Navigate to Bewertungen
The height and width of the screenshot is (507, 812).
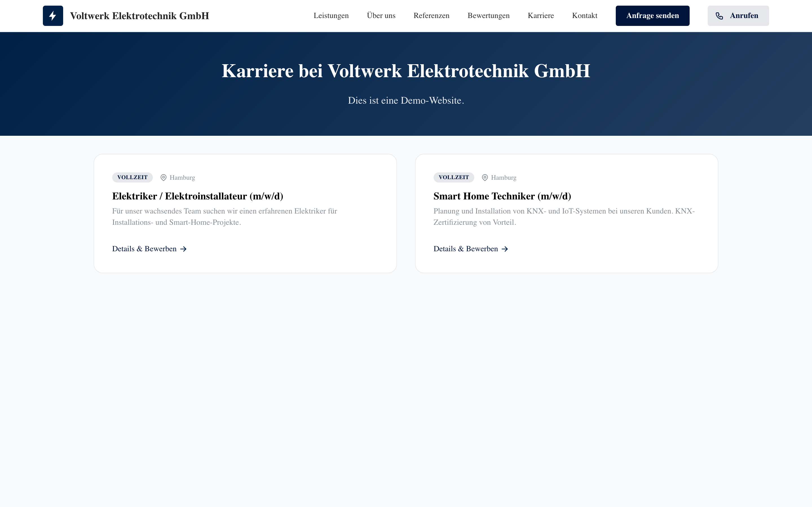(488, 16)
